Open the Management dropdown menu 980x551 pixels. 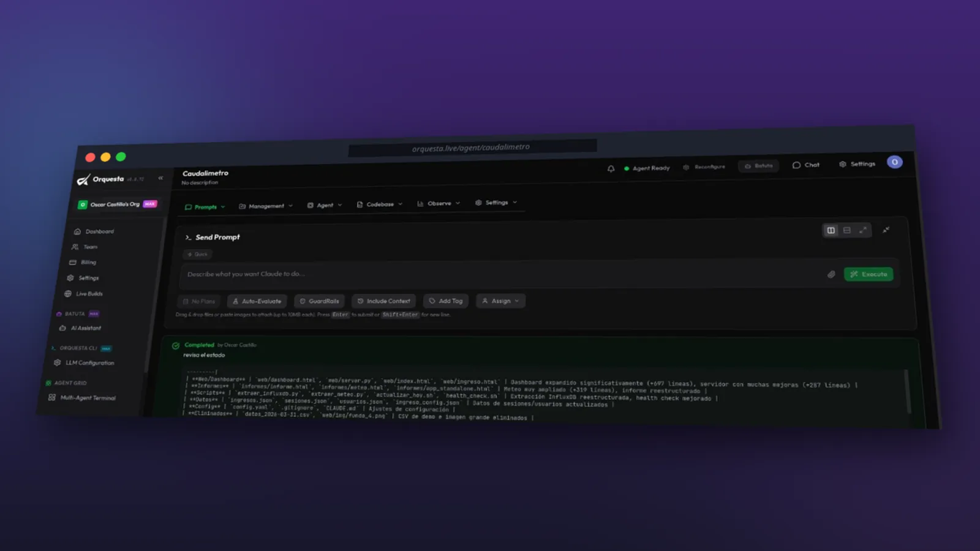point(266,206)
